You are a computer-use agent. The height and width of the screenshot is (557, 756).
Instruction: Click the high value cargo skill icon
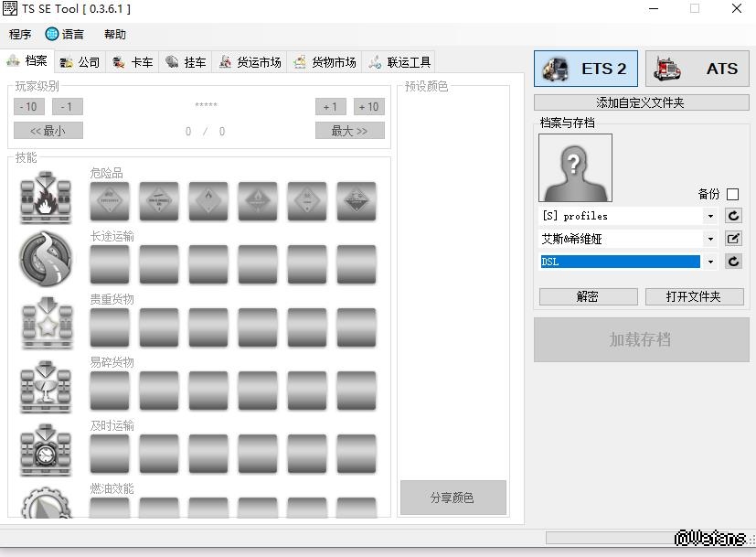click(45, 323)
